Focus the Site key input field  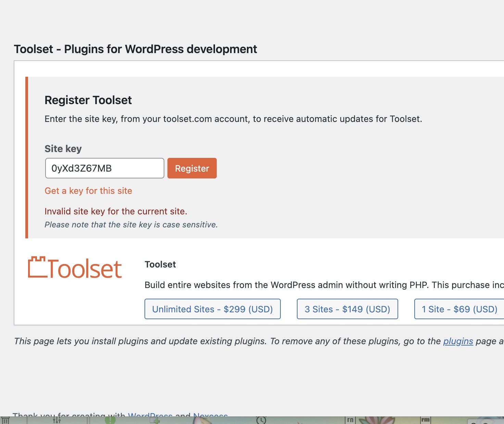tap(105, 168)
